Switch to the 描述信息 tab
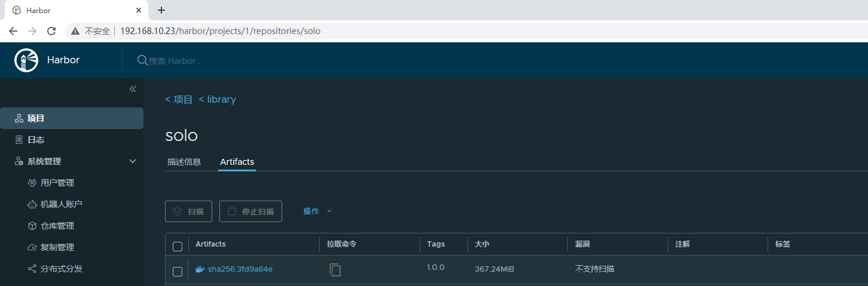 (x=184, y=162)
